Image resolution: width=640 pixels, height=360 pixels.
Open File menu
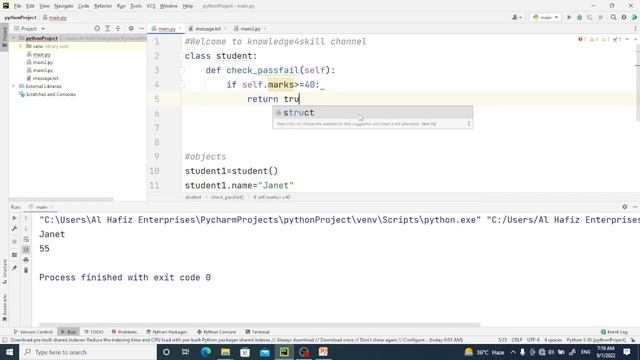(18, 6)
